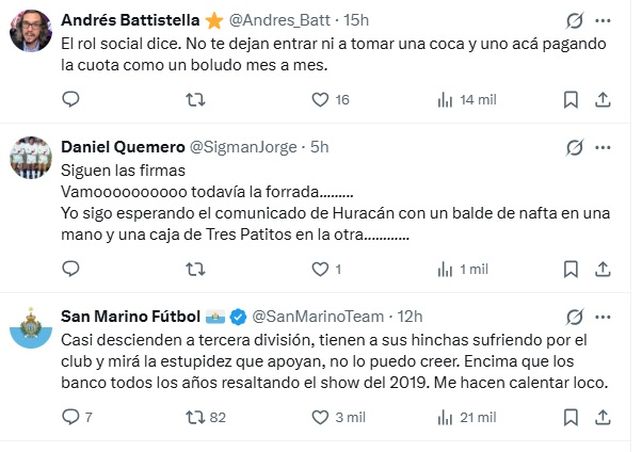Screen dimensions: 642x452
Task: Share Andrés Battistella's tweet
Action: 603,99
